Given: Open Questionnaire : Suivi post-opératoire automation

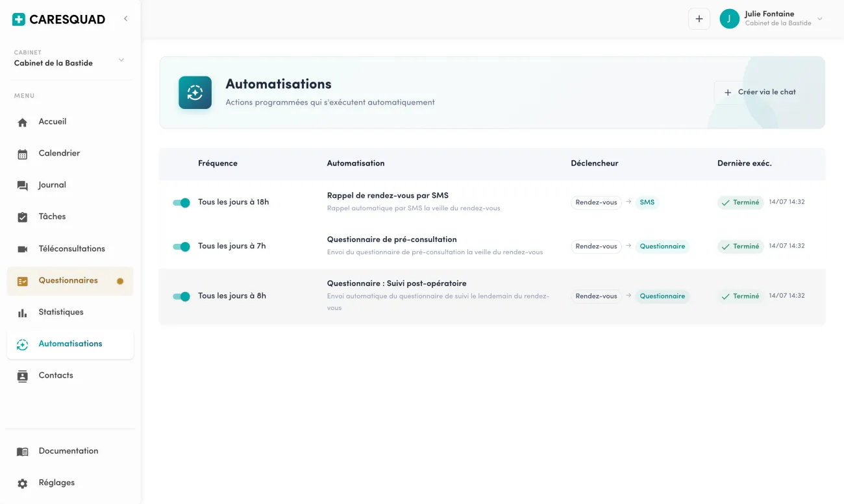Looking at the screenshot, I should [x=397, y=283].
